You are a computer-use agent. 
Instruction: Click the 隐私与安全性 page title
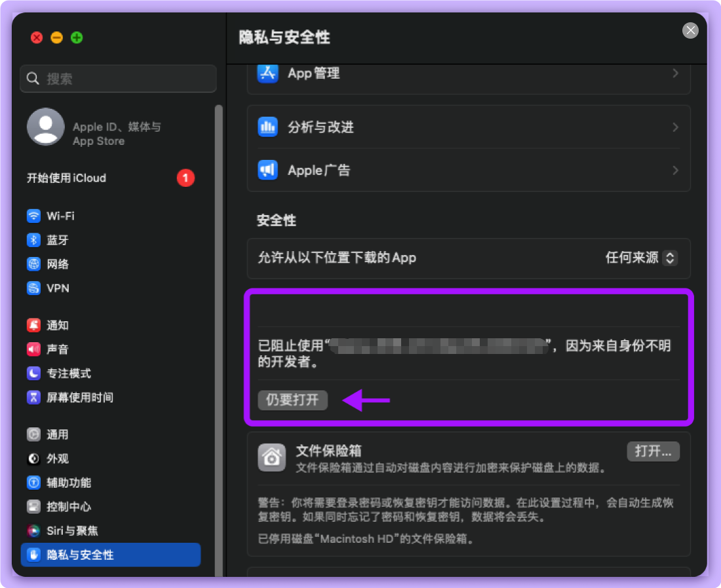[284, 38]
